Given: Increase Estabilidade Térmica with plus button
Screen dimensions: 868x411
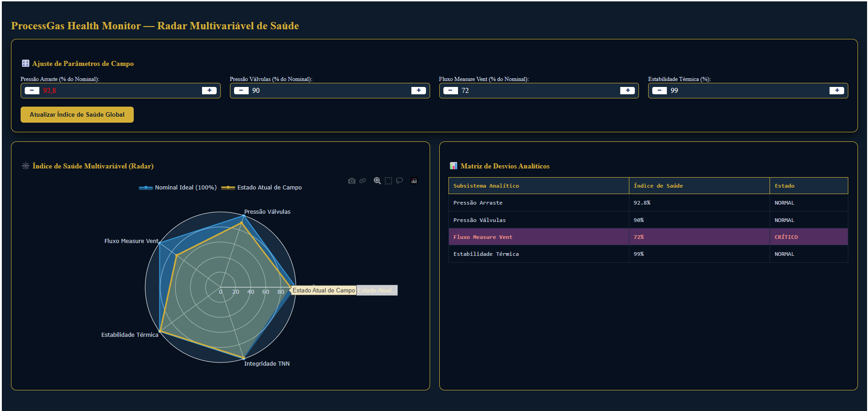Looking at the screenshot, I should coord(837,91).
